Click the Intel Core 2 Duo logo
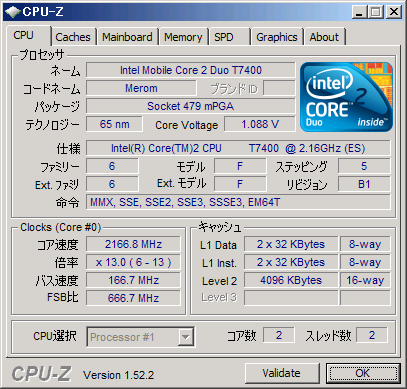Viewport: 407px width, 389px height. click(346, 97)
